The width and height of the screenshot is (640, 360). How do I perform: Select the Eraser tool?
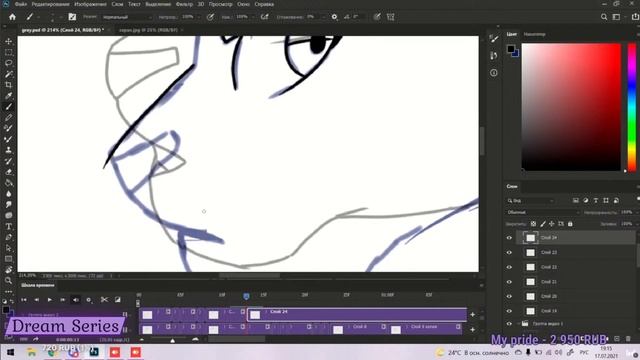pyautogui.click(x=9, y=172)
